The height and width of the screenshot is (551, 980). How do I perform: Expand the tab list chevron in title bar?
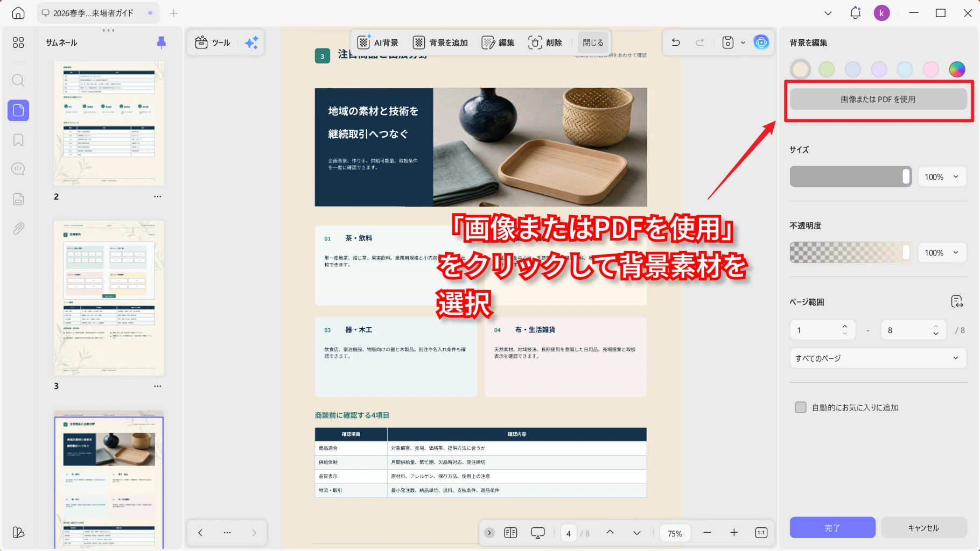pos(828,13)
